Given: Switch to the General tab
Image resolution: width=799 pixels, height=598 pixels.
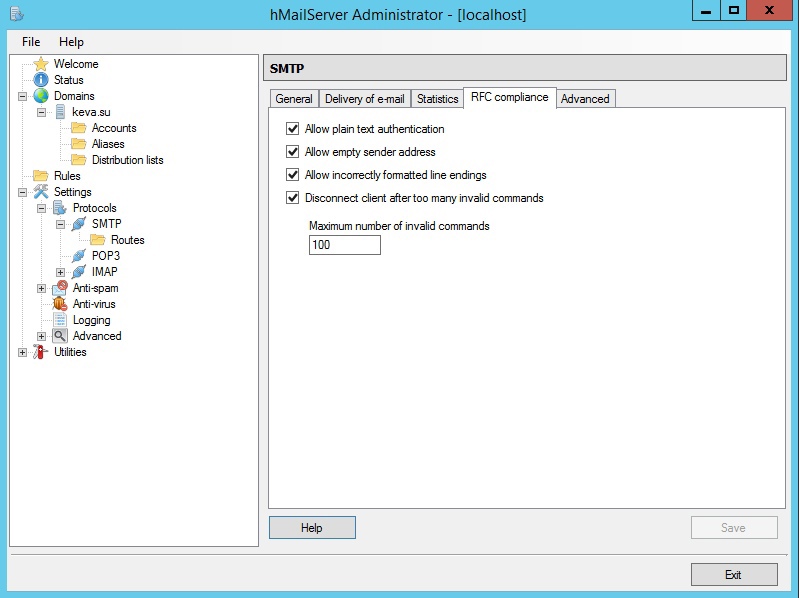Looking at the screenshot, I should click(294, 99).
